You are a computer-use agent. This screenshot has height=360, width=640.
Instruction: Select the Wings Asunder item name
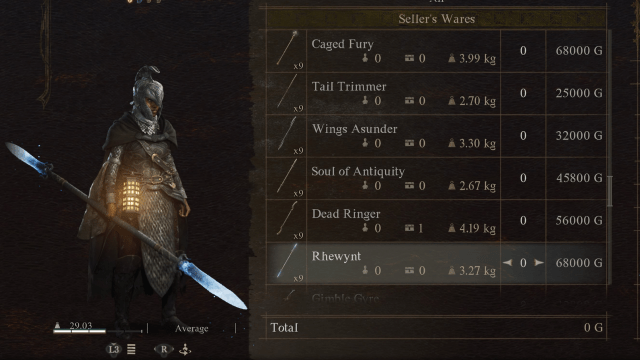[x=354, y=129]
